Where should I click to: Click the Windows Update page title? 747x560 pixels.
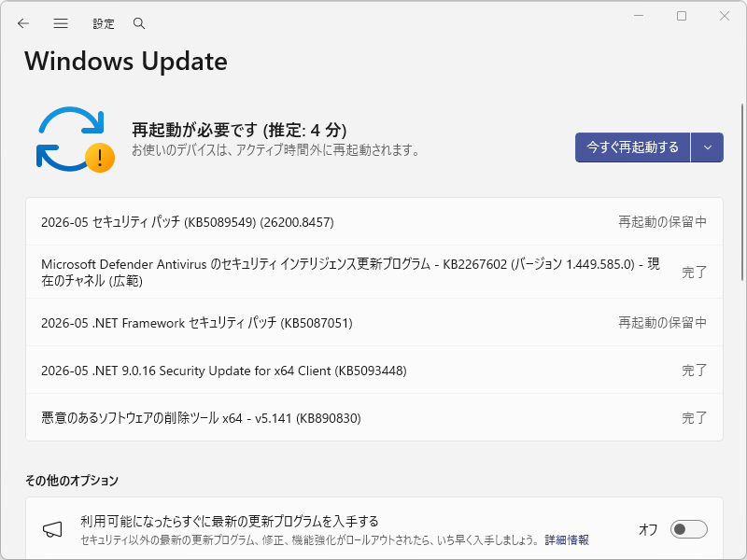click(x=126, y=62)
